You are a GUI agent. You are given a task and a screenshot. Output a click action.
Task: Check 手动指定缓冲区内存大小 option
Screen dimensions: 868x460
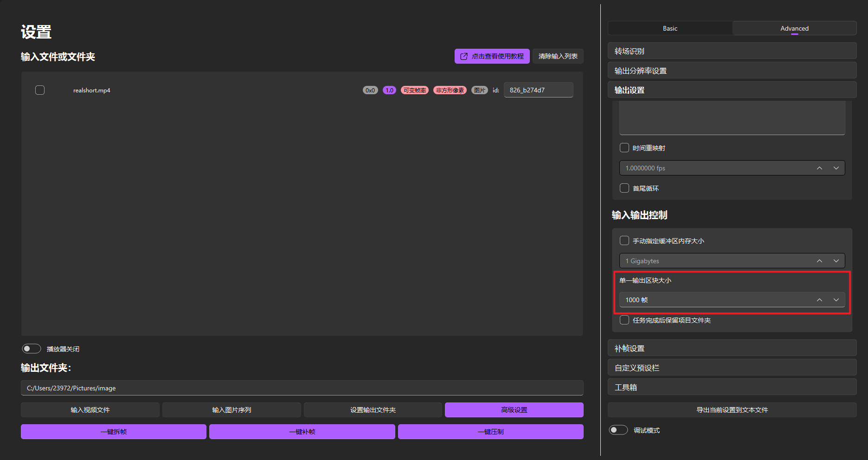pyautogui.click(x=624, y=240)
